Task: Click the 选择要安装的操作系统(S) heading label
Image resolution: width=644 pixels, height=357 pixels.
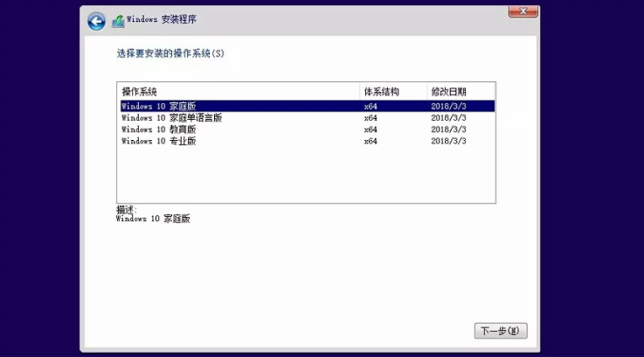Action: click(x=170, y=53)
